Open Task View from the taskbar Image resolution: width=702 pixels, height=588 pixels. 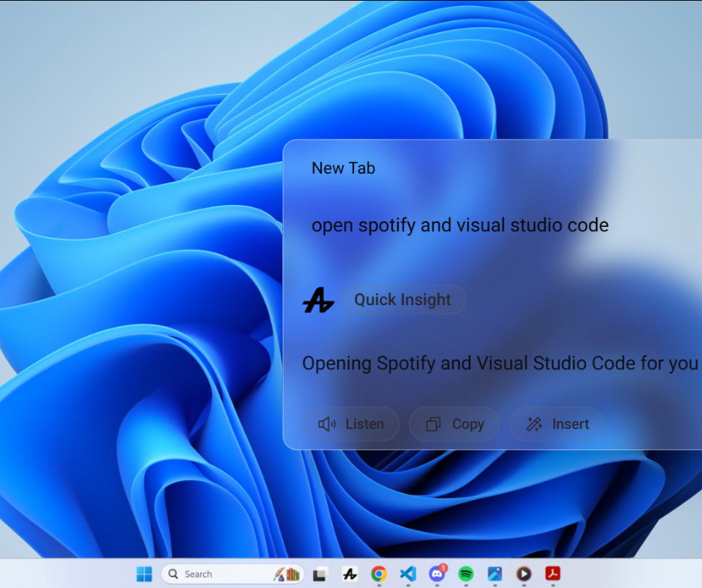[x=320, y=574]
